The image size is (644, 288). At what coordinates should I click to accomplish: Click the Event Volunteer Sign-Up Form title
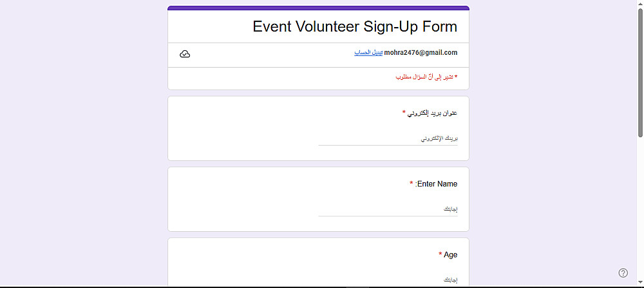coord(355,27)
